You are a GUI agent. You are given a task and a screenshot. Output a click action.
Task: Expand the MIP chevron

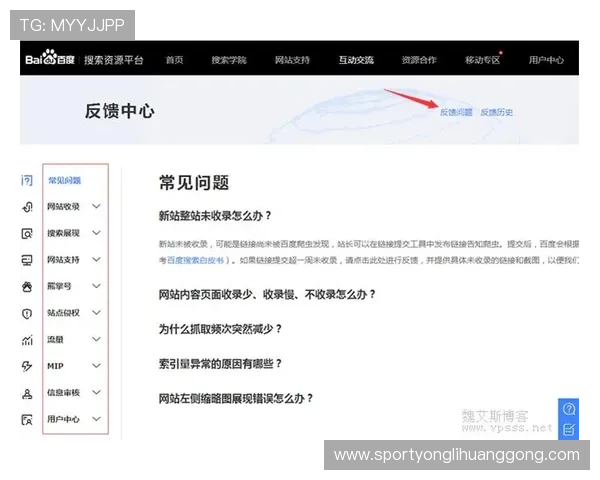coord(96,366)
